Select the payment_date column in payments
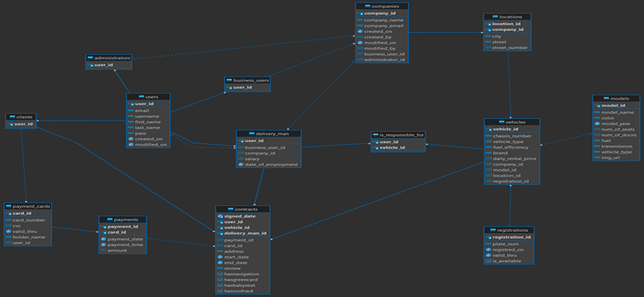644x297 pixels. point(124,239)
